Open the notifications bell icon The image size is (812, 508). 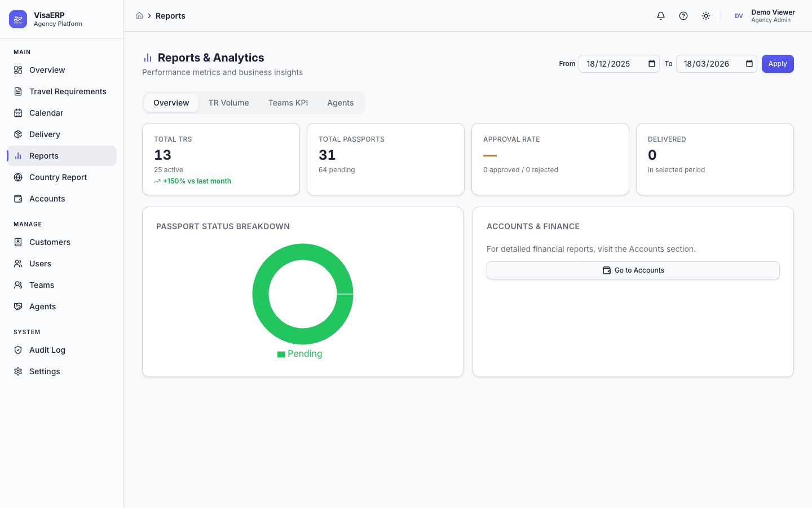point(660,16)
